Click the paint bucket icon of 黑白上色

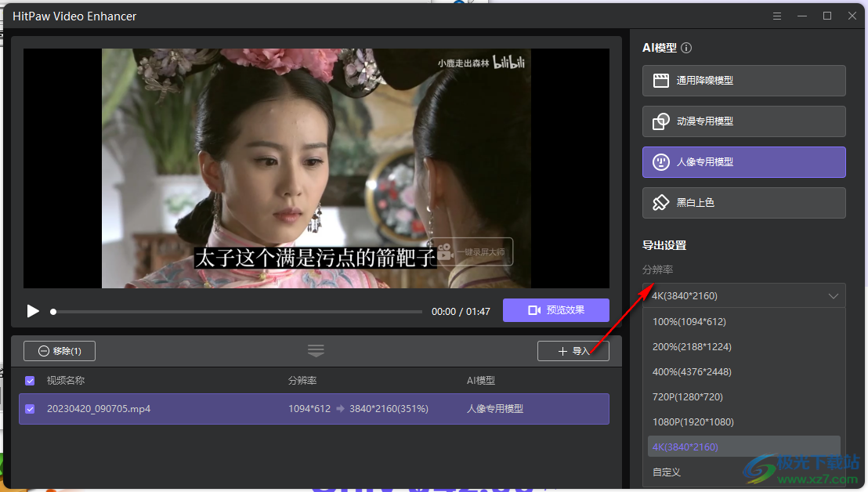(661, 203)
